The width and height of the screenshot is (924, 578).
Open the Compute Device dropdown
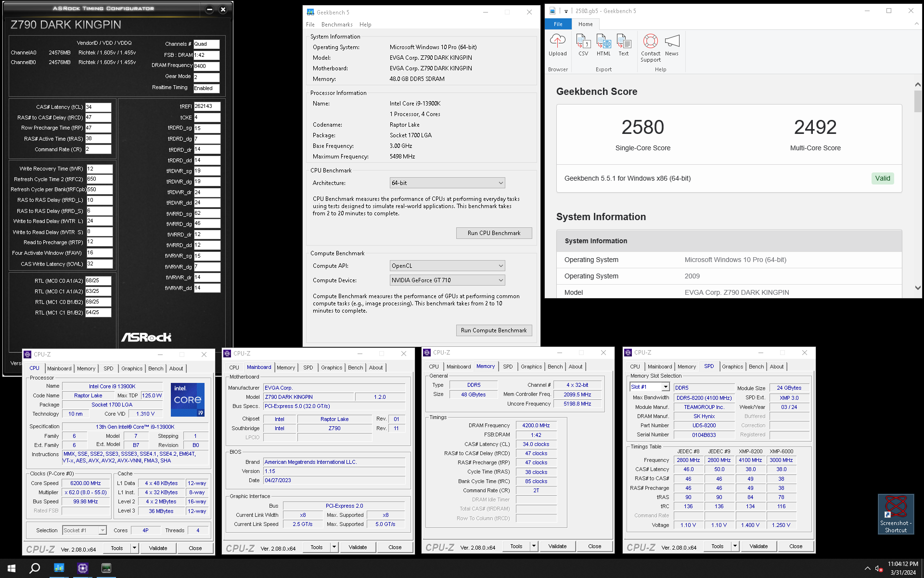click(447, 280)
